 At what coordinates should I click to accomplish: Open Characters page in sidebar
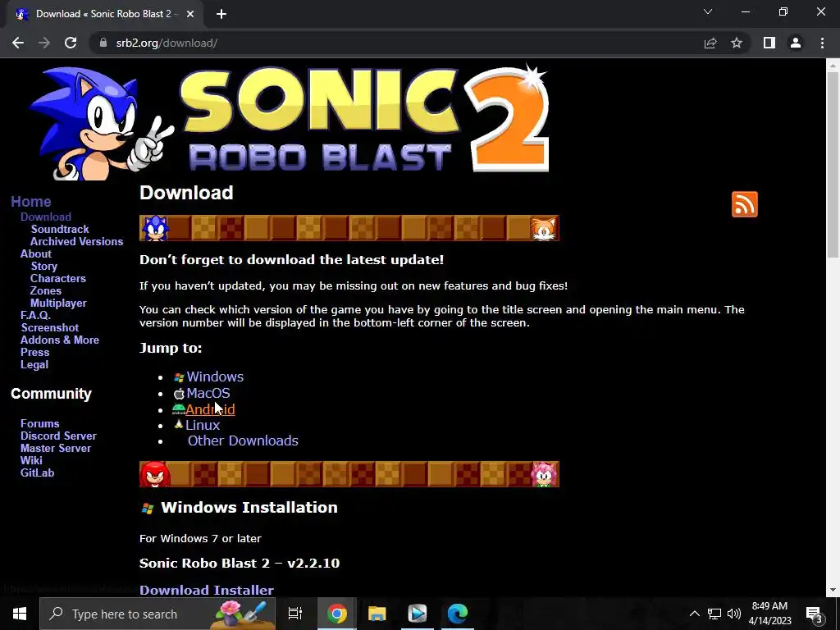coord(58,278)
